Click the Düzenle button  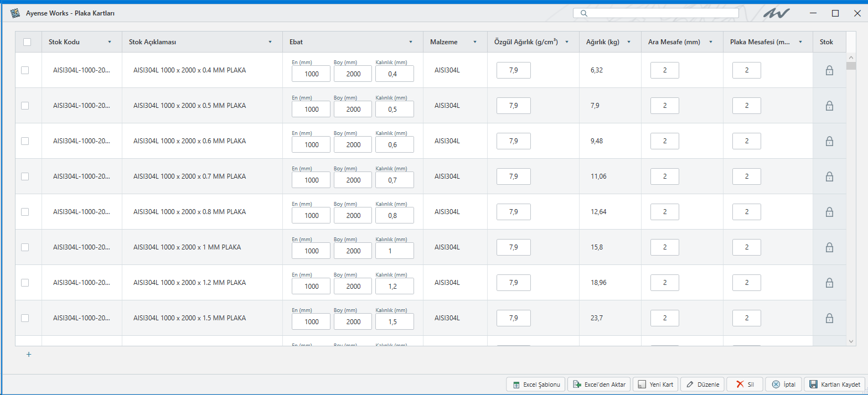click(702, 384)
